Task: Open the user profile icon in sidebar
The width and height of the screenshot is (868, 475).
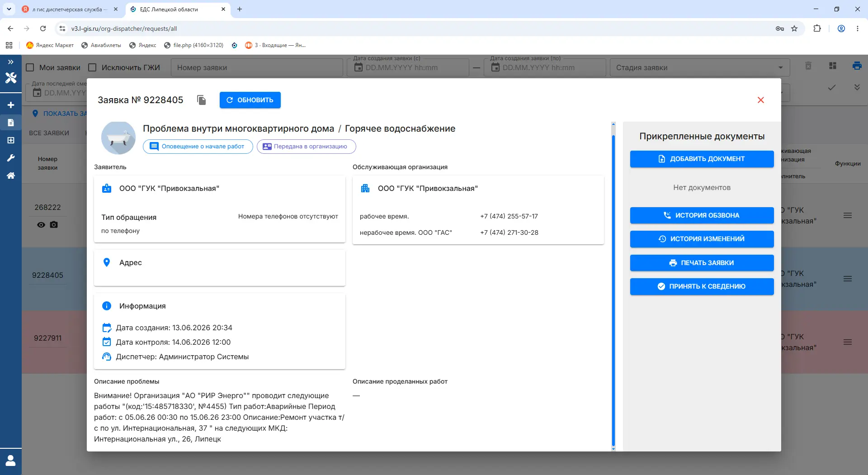Action: 11,461
